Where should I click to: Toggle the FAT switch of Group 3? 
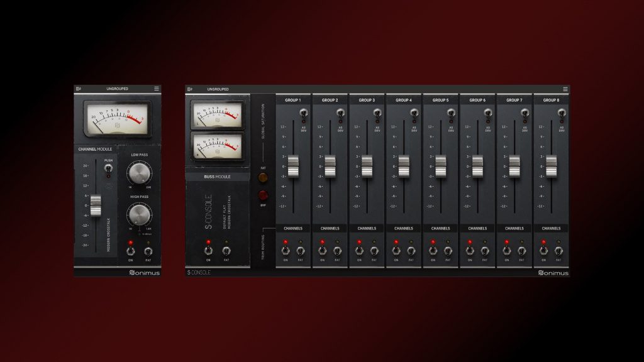pyautogui.click(x=374, y=250)
